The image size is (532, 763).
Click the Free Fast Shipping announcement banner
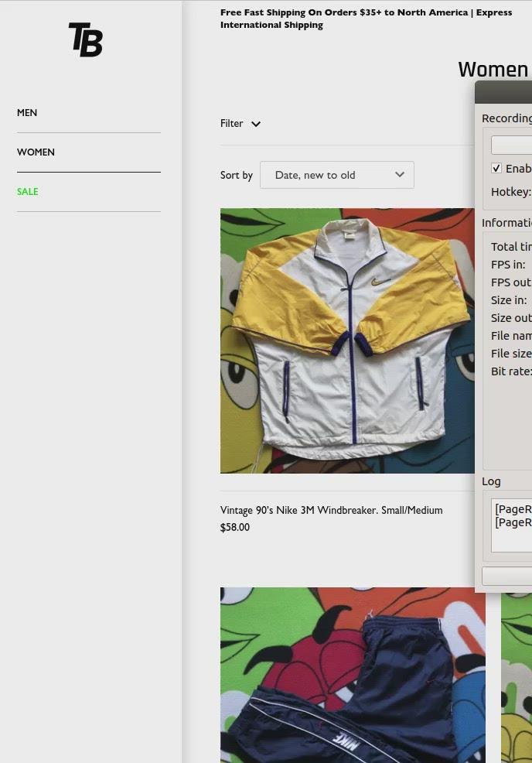[x=366, y=19]
